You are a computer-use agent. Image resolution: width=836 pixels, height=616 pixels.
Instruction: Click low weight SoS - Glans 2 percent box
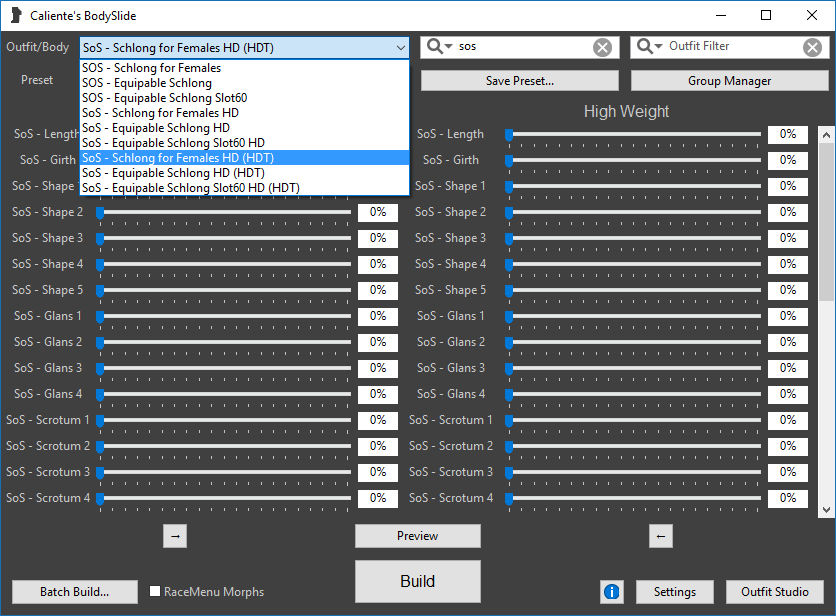(377, 342)
